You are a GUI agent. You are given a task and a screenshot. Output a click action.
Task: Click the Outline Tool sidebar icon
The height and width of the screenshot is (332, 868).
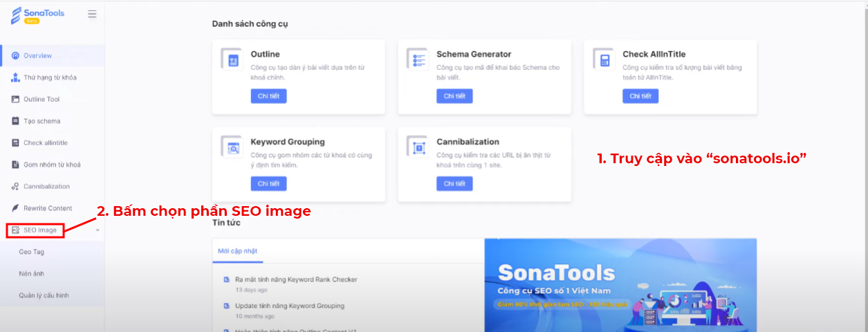15,99
